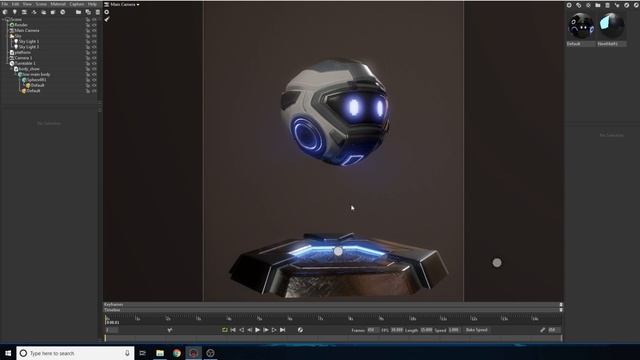Open the File menu
The width and height of the screenshot is (640, 360).
tap(5, 4)
